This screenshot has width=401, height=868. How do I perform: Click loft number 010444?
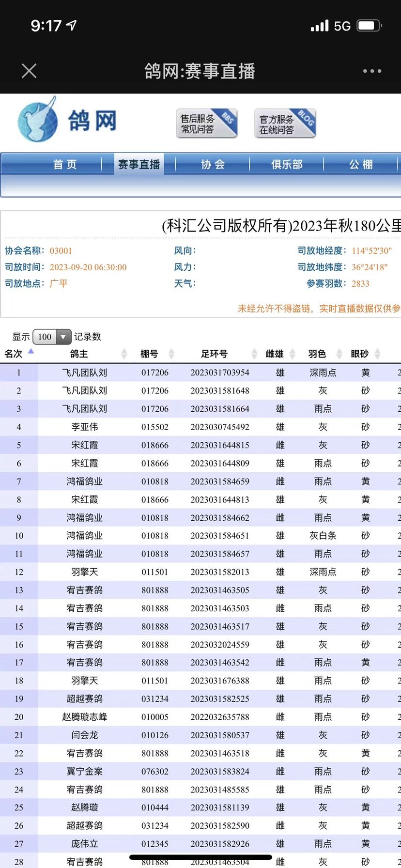(x=155, y=807)
